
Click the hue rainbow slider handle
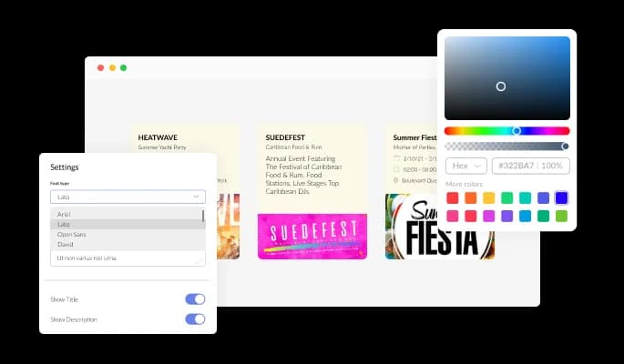point(517,131)
